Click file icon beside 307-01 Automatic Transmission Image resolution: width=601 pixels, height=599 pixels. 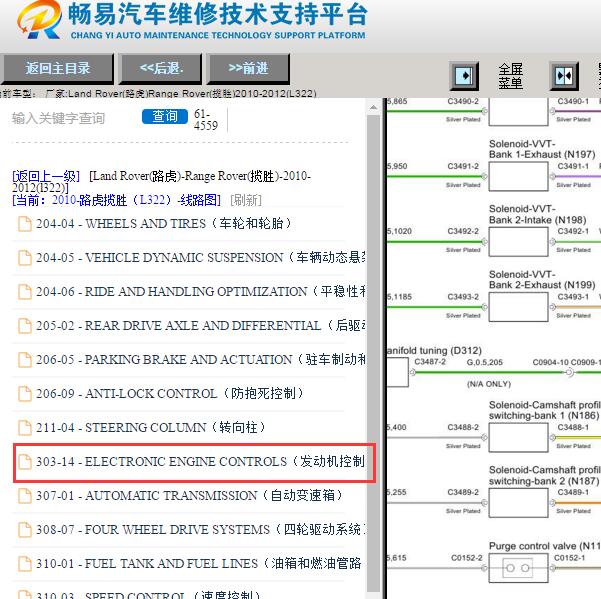tap(25, 496)
